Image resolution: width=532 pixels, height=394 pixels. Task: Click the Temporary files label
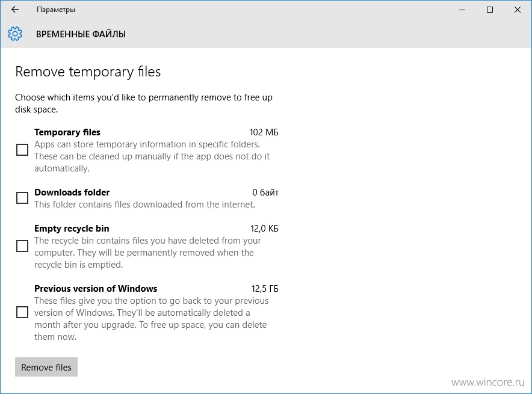tap(67, 132)
